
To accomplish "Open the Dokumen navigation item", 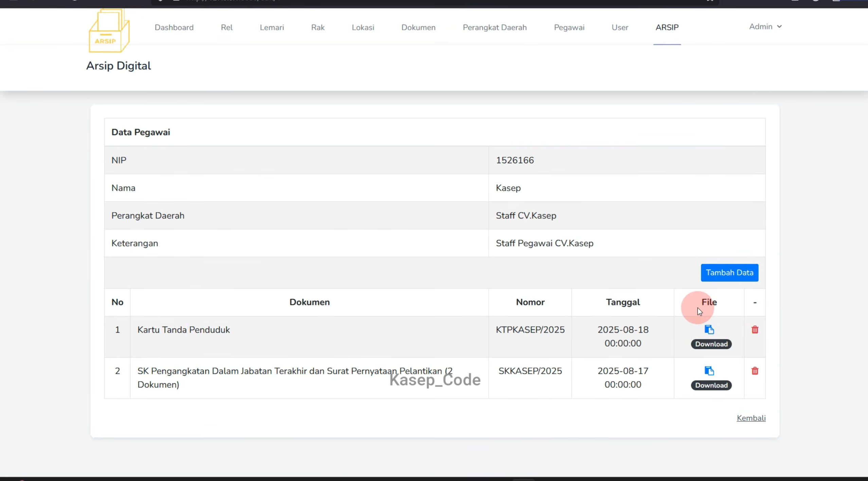I will 418,27.
